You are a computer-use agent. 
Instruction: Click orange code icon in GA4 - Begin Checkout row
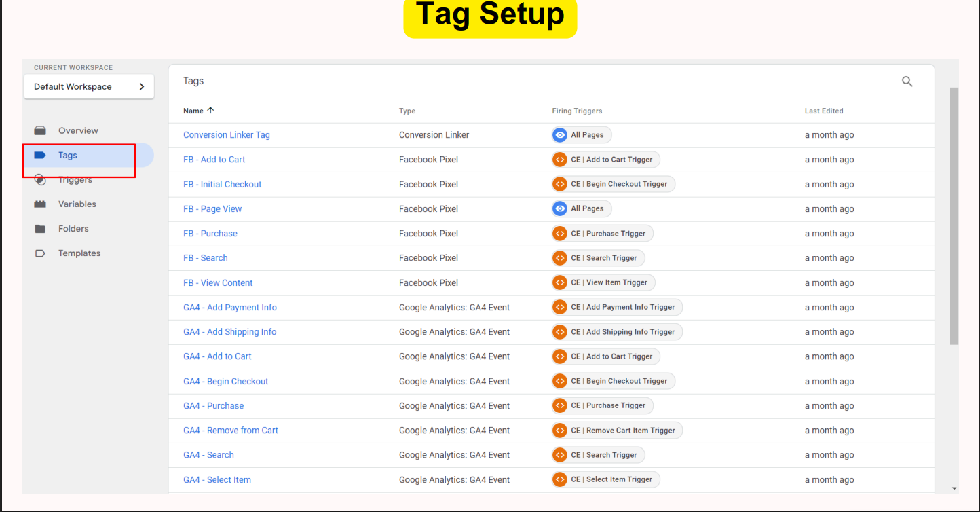560,381
